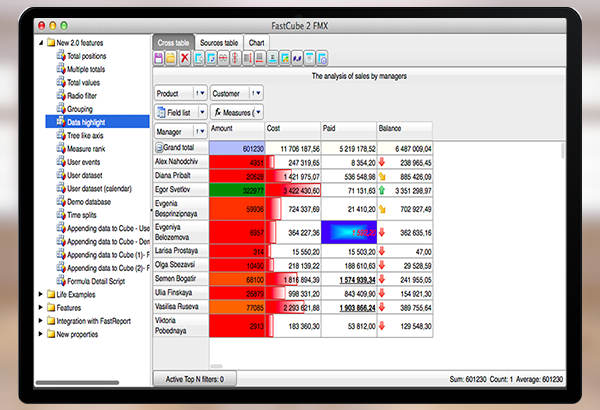Screen dimensions: 600x410
Task: Click the green up arrow in Egor Svetlov row
Action: [x=384, y=188]
